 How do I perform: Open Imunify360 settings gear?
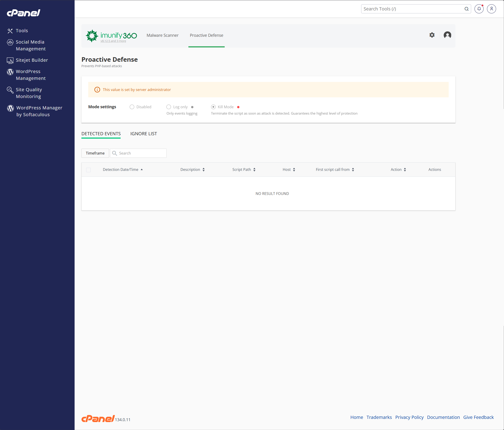click(432, 35)
